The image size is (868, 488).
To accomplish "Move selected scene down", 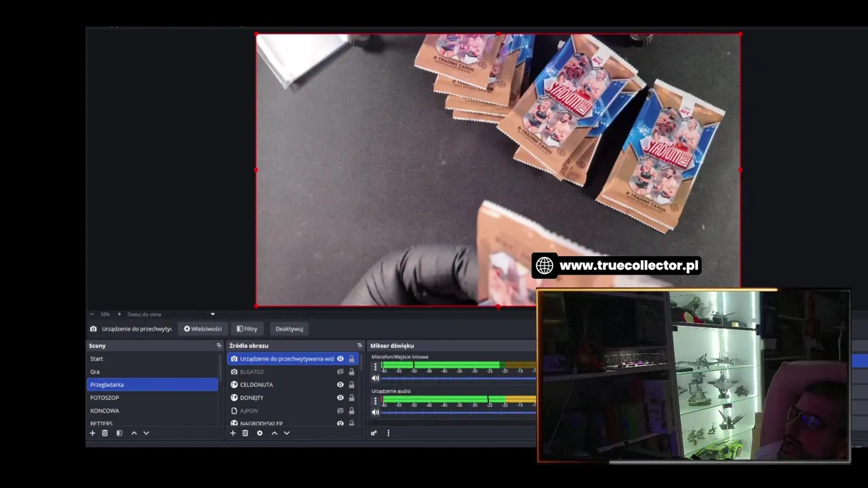I will [x=146, y=433].
